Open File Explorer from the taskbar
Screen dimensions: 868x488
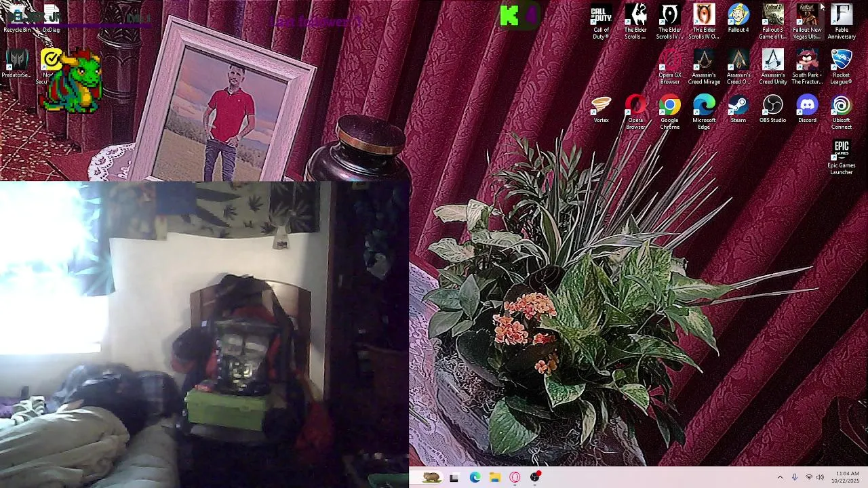pyautogui.click(x=495, y=478)
